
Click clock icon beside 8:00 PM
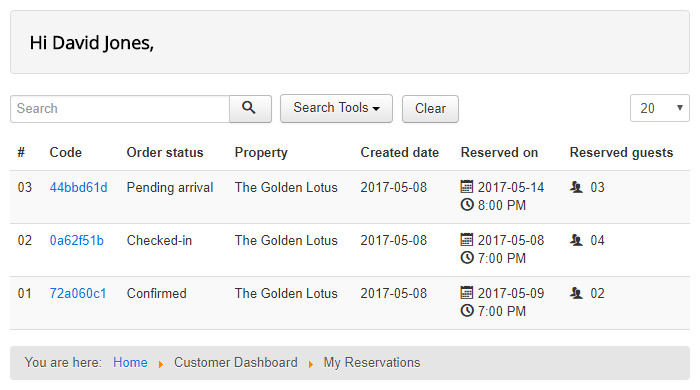click(467, 205)
